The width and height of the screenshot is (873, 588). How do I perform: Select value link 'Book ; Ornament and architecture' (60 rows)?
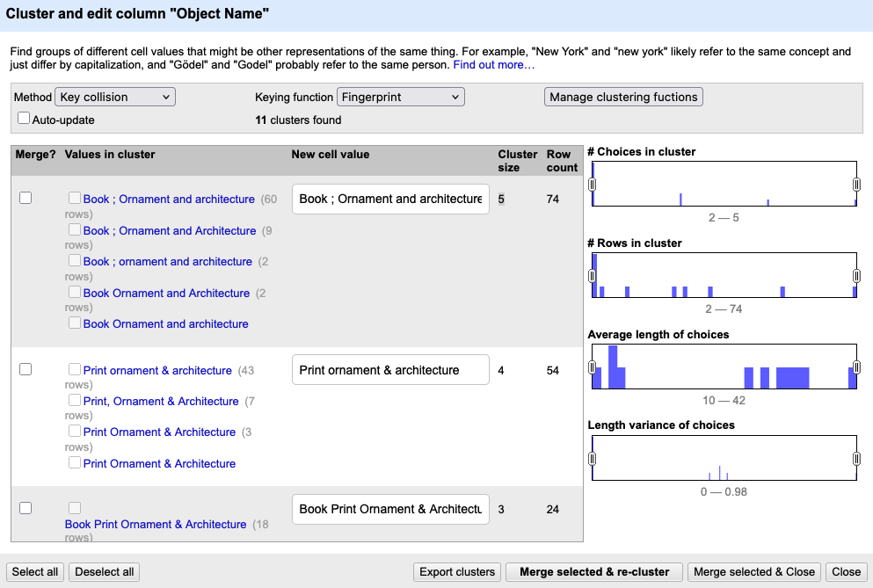pos(169,199)
